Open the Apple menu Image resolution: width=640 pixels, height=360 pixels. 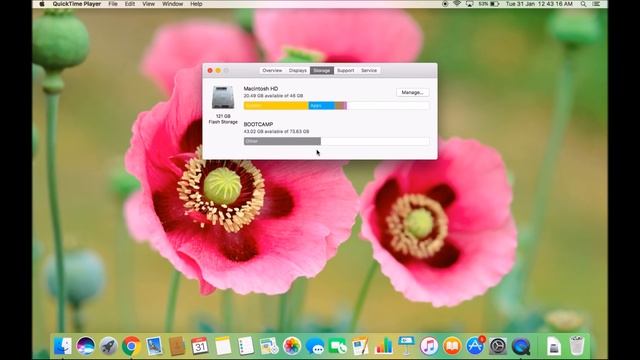(x=42, y=4)
